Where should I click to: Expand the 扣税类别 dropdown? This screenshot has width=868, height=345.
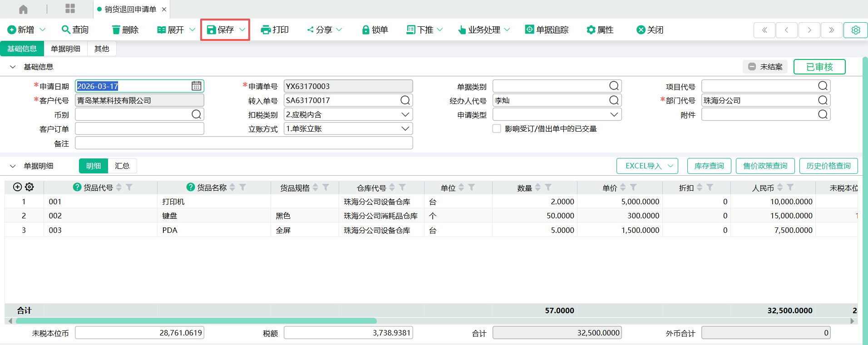[x=405, y=115]
